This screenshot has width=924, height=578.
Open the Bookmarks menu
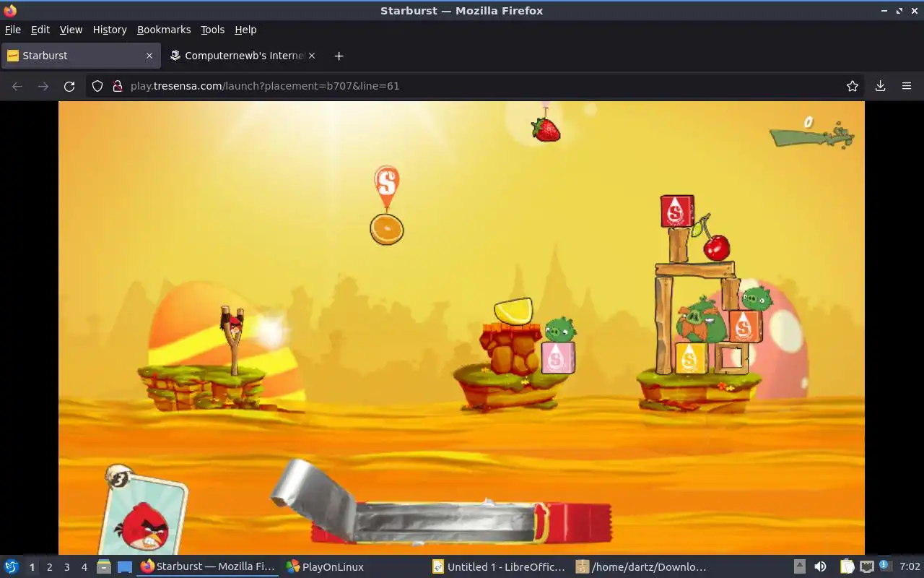(164, 30)
